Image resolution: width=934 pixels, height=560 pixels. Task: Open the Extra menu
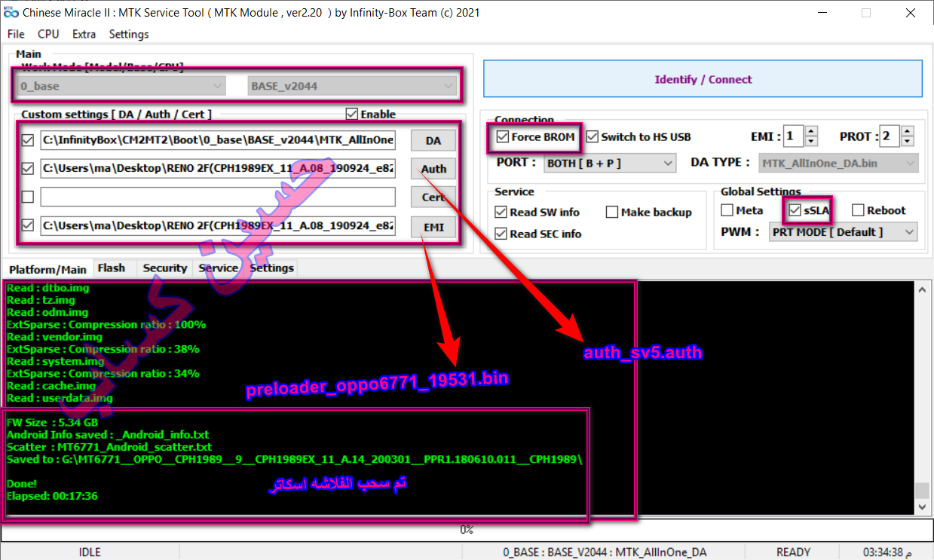point(84,34)
